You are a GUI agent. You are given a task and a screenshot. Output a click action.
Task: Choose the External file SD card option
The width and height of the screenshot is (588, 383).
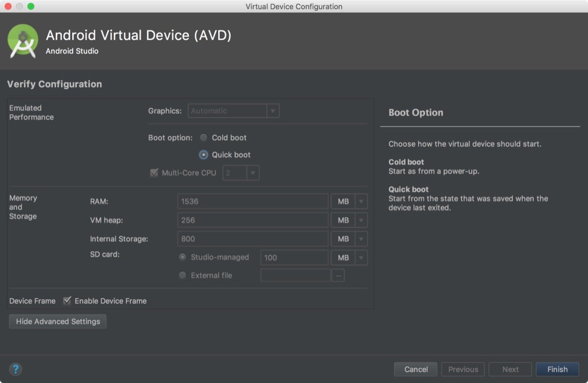tap(182, 275)
